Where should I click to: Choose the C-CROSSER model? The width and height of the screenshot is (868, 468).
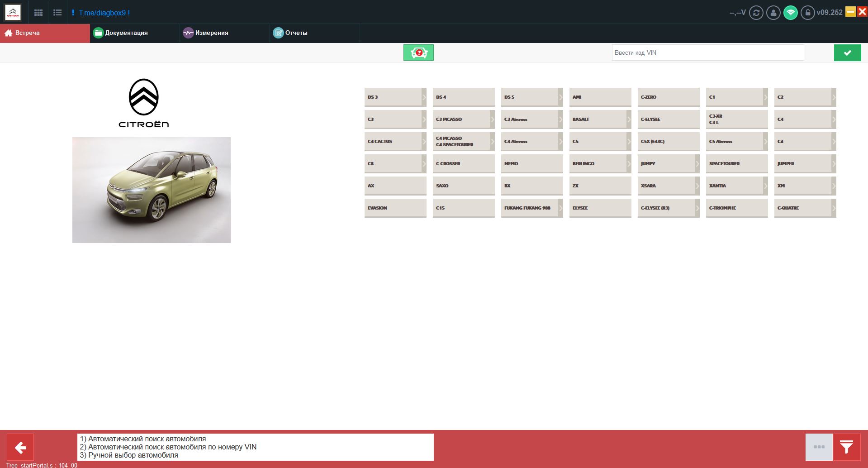464,163
